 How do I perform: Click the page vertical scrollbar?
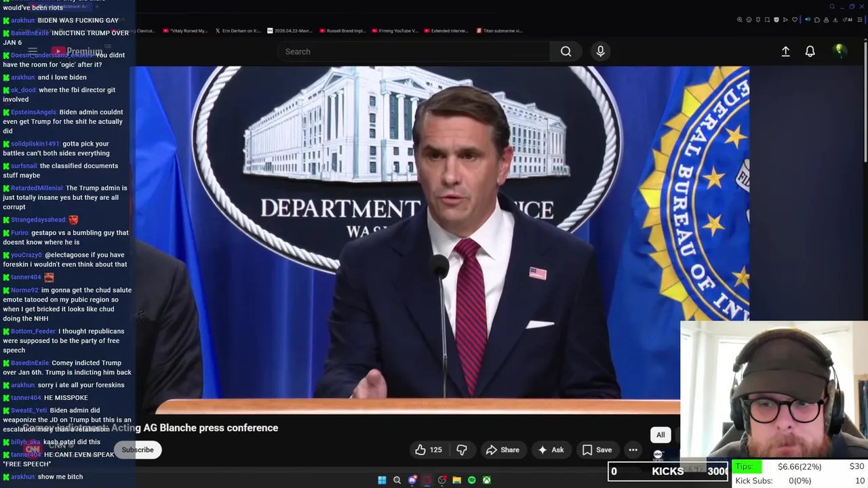point(865,102)
